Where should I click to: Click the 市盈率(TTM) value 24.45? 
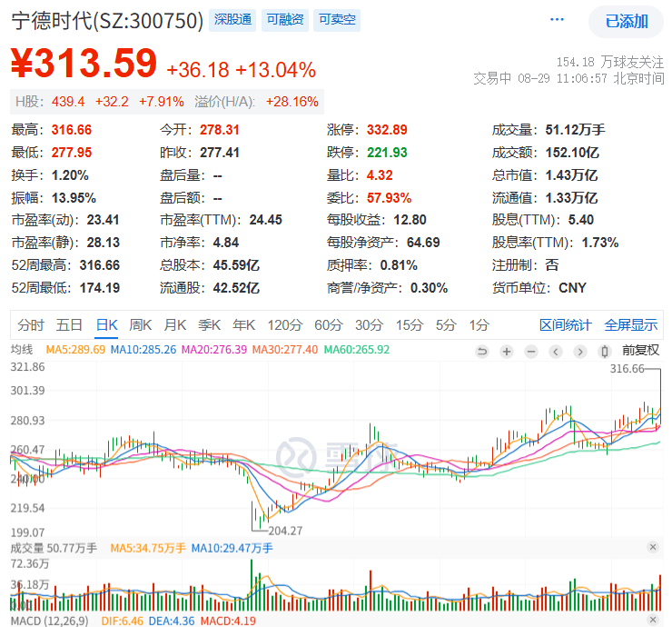tap(266, 220)
